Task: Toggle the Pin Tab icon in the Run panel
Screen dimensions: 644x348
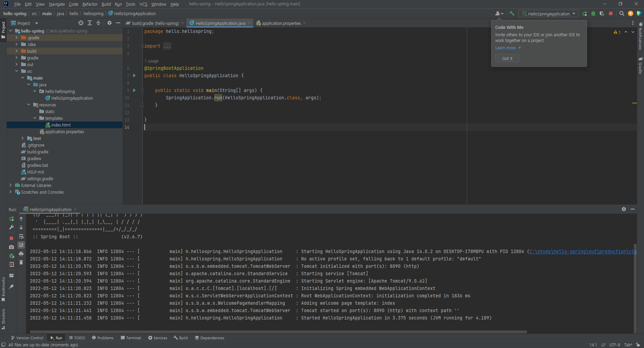Action: point(11,287)
